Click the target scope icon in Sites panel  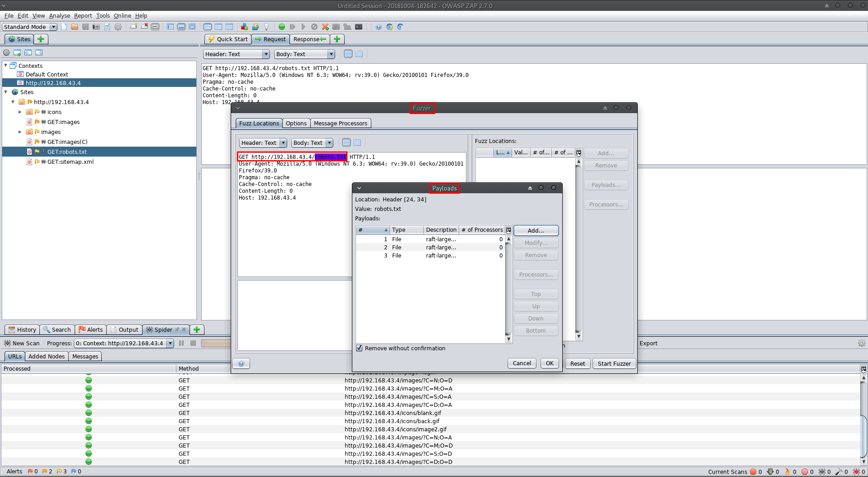6,52
